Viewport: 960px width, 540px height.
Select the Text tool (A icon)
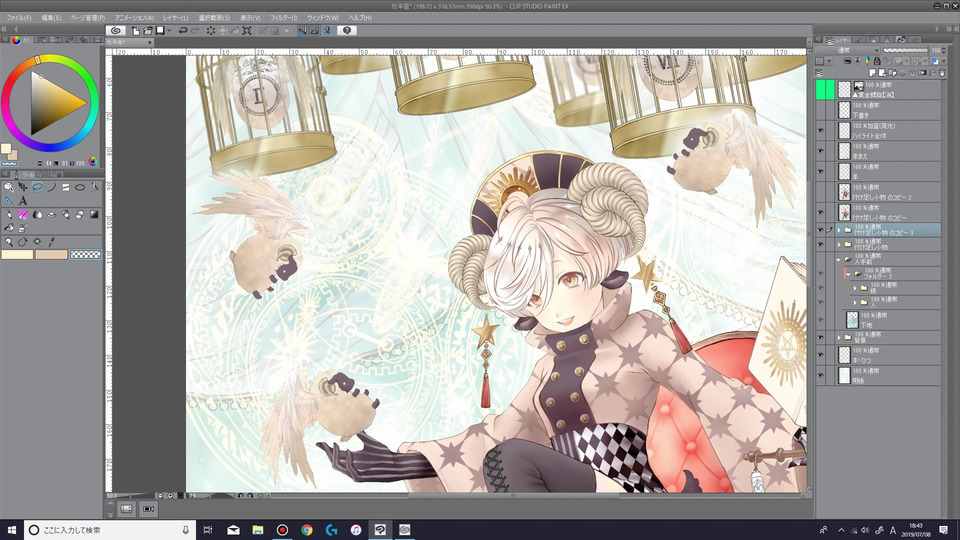click(x=23, y=200)
